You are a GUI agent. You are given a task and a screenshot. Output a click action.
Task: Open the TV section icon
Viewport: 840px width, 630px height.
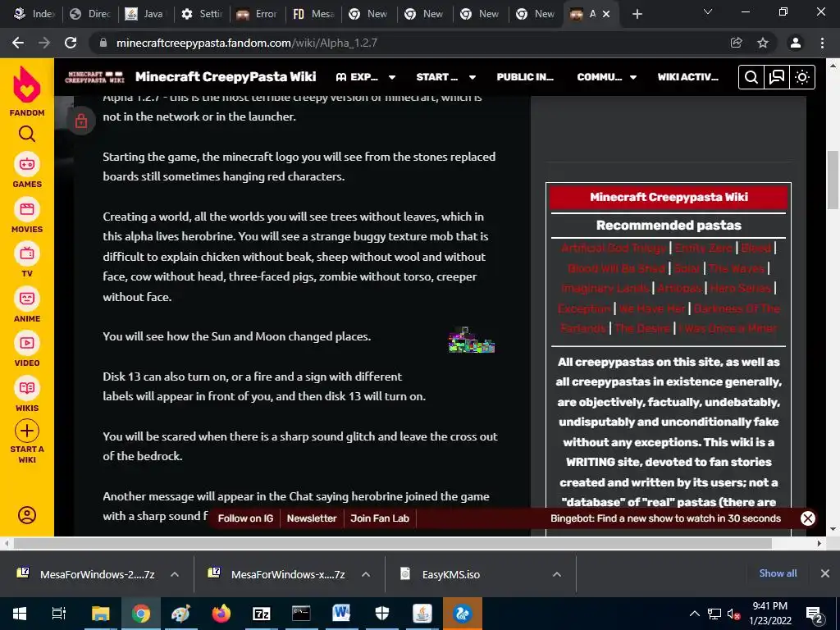[x=27, y=254]
